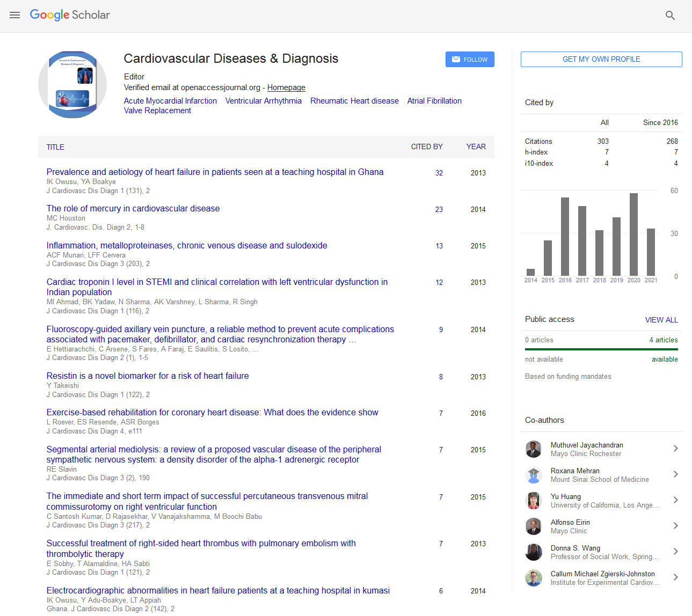Click GET MY OWN PROFILE
692x616 pixels.
[x=601, y=59]
